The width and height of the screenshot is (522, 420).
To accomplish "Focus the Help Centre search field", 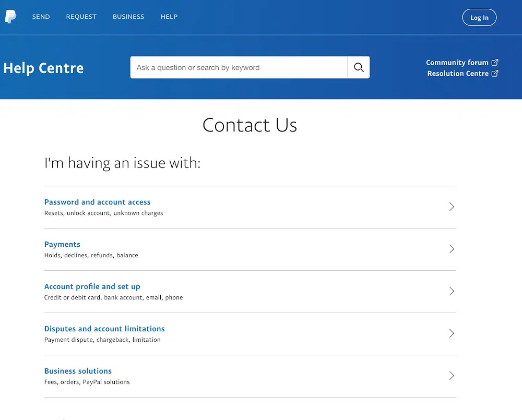I will (x=239, y=67).
